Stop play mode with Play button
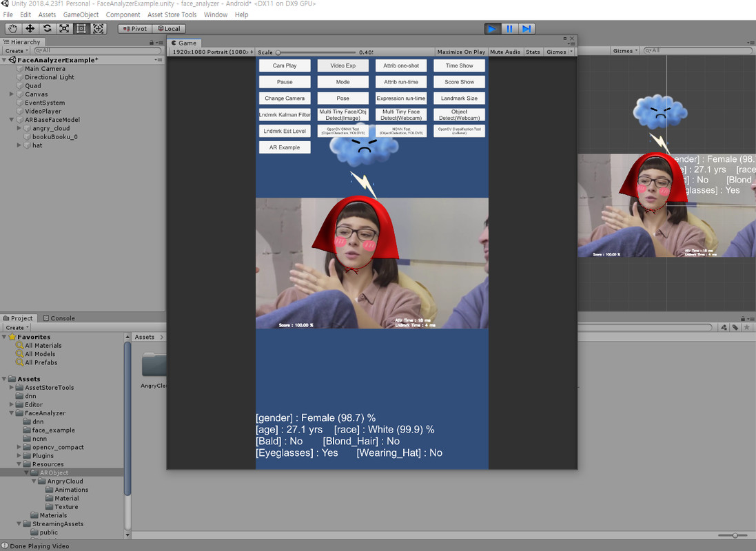This screenshot has width=756, height=551. pyautogui.click(x=492, y=29)
